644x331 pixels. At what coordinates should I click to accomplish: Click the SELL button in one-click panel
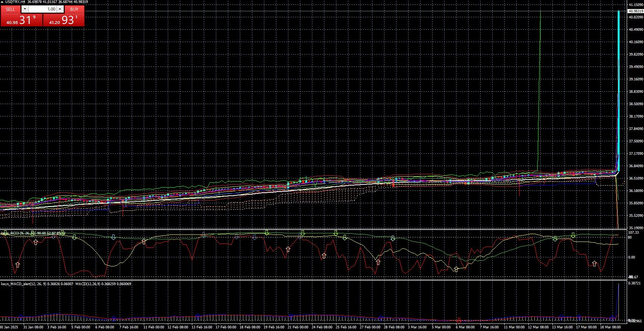(x=11, y=9)
